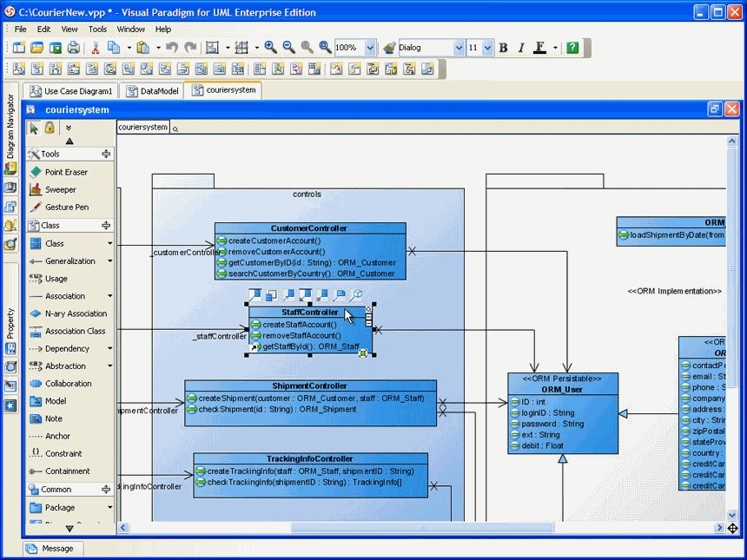Click the Copy toolbar icon

(114, 47)
